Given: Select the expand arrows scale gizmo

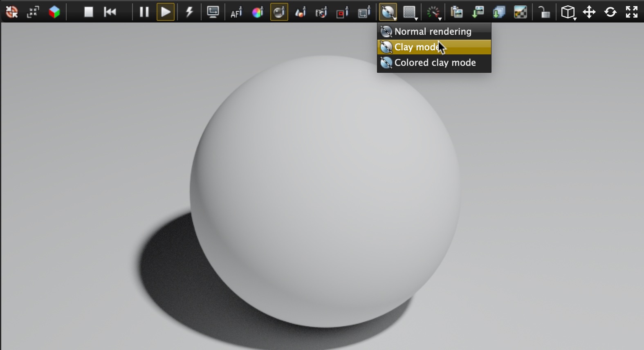Looking at the screenshot, I should [632, 12].
